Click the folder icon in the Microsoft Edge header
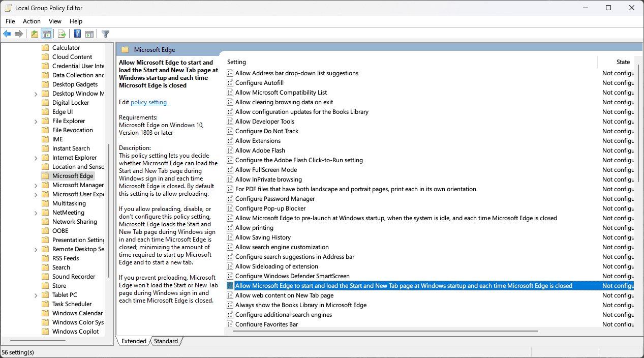 [125, 50]
